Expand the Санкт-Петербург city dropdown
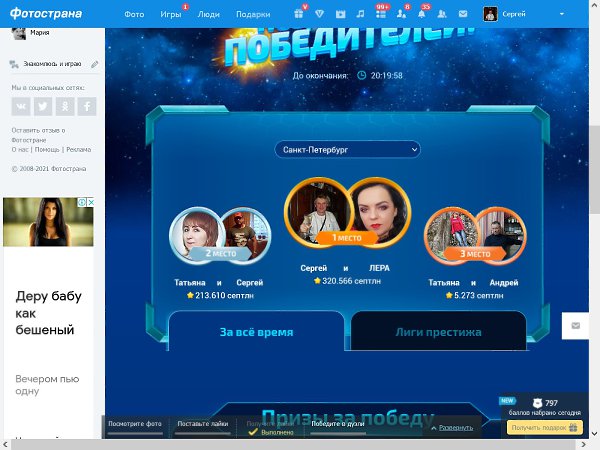This screenshot has width=600, height=450. pyautogui.click(x=348, y=149)
